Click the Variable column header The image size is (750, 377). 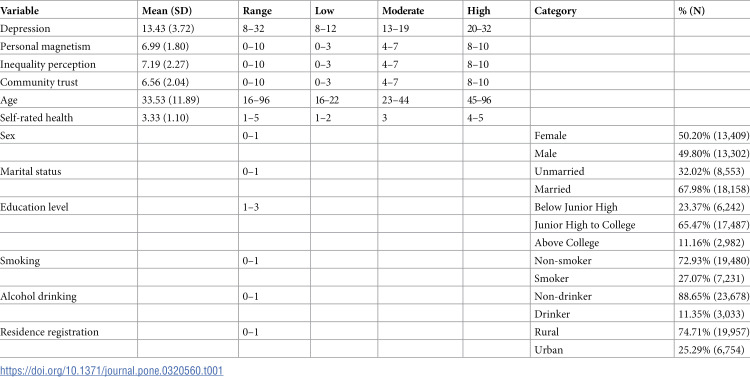20,11
